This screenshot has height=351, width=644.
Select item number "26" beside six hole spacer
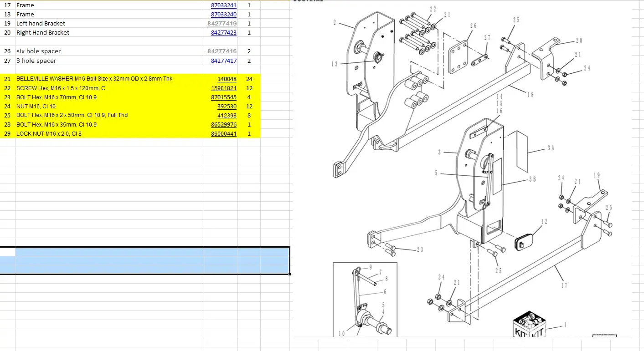(x=7, y=51)
